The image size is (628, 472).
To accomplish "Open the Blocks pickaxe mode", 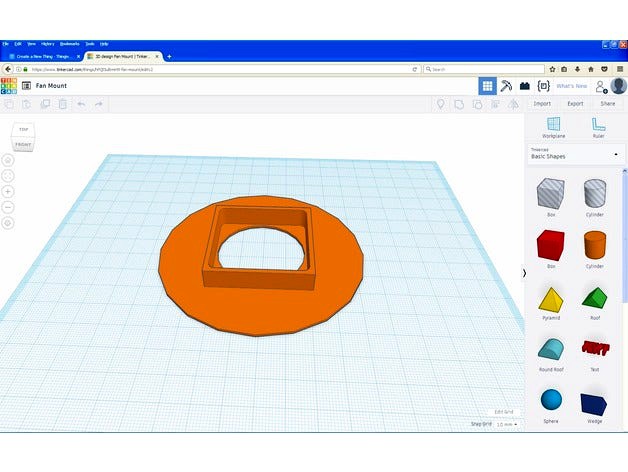I will [x=506, y=86].
